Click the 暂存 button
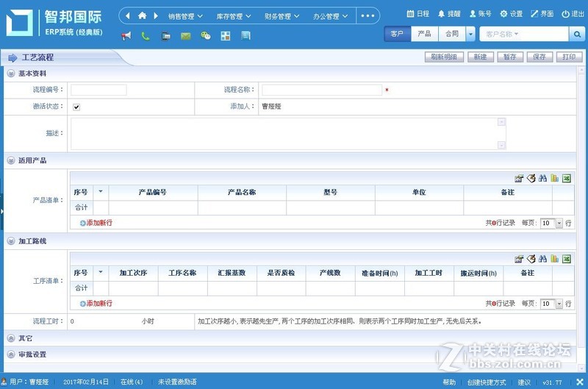Viewport: 588px width, 389px height. coord(510,57)
